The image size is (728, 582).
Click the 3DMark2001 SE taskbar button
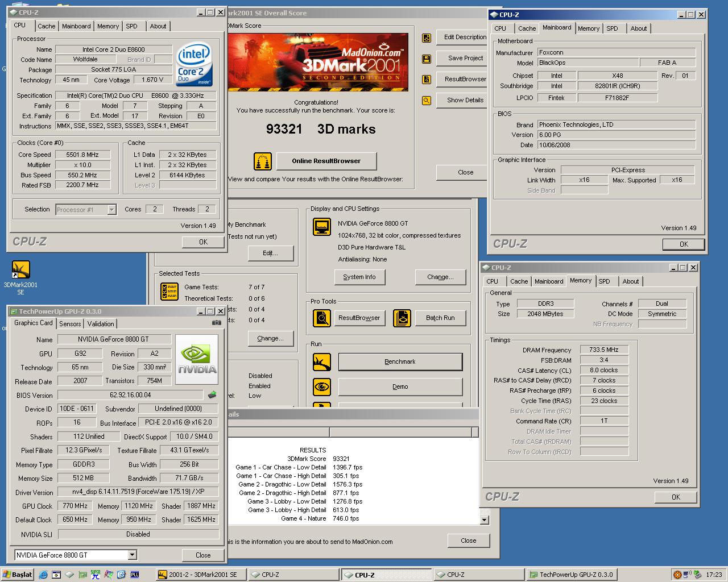(x=201, y=575)
